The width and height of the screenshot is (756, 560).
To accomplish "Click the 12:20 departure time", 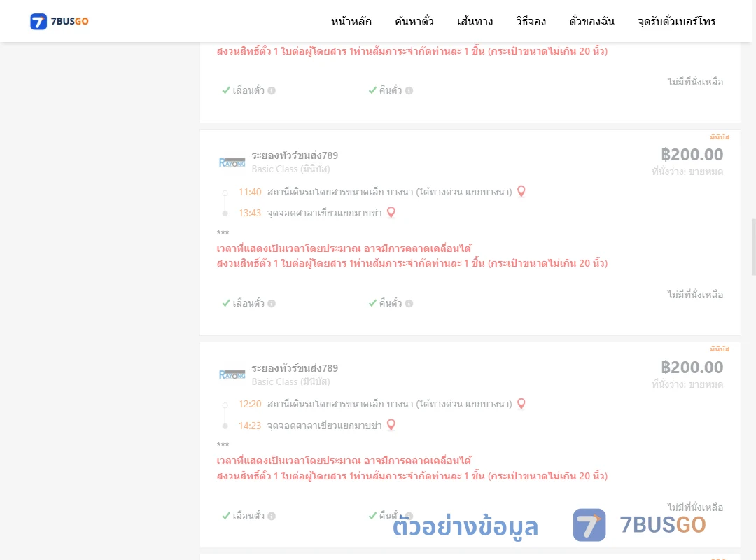I will (250, 404).
